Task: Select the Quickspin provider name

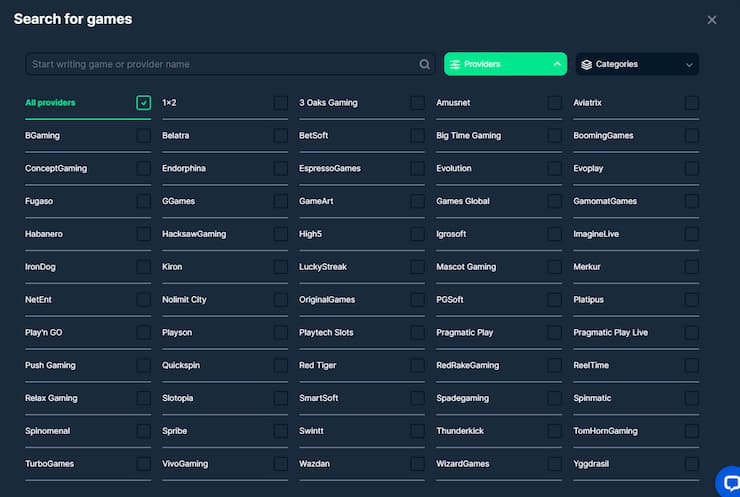Action: (x=181, y=365)
